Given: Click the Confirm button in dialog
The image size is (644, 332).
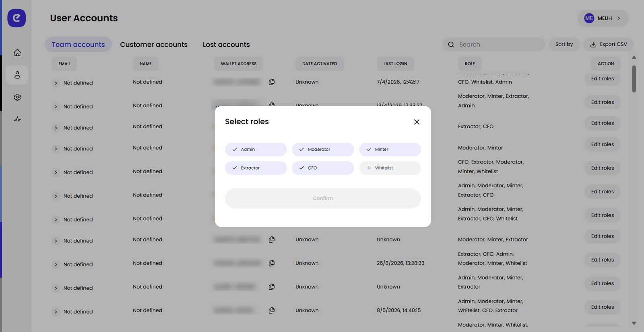Looking at the screenshot, I should (323, 199).
